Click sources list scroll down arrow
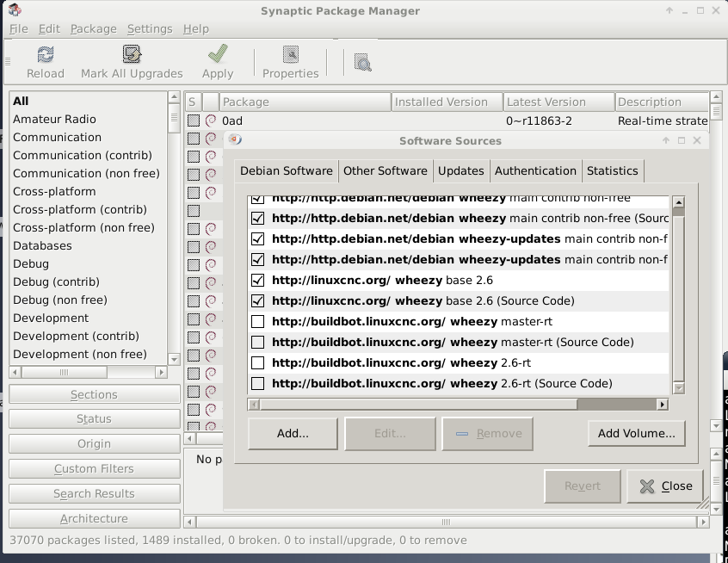 click(679, 388)
